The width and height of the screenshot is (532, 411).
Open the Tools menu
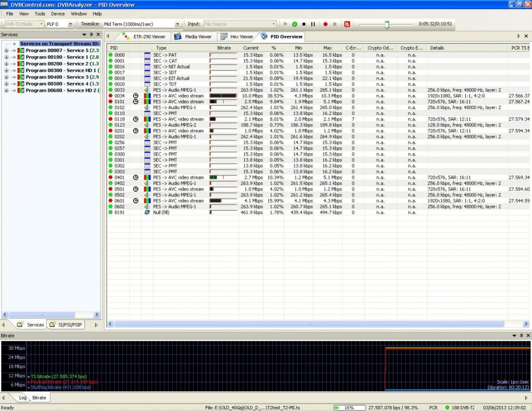tap(40, 14)
